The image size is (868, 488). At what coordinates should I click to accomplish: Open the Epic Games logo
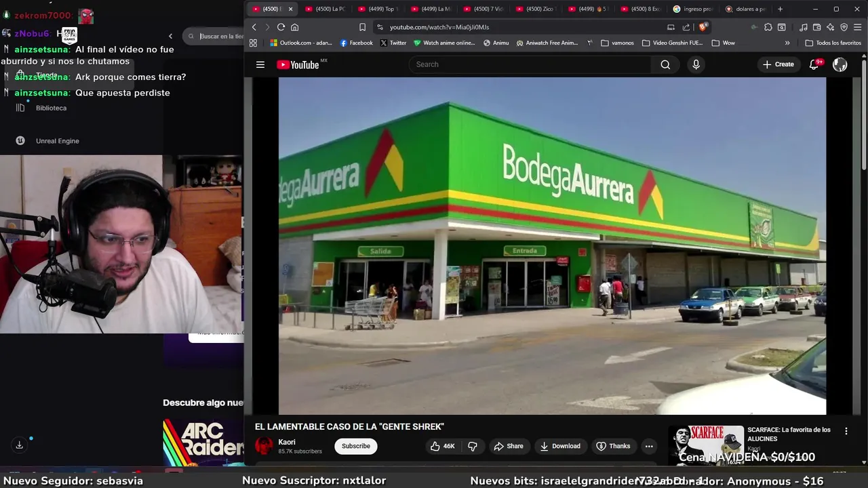pyautogui.click(x=70, y=35)
